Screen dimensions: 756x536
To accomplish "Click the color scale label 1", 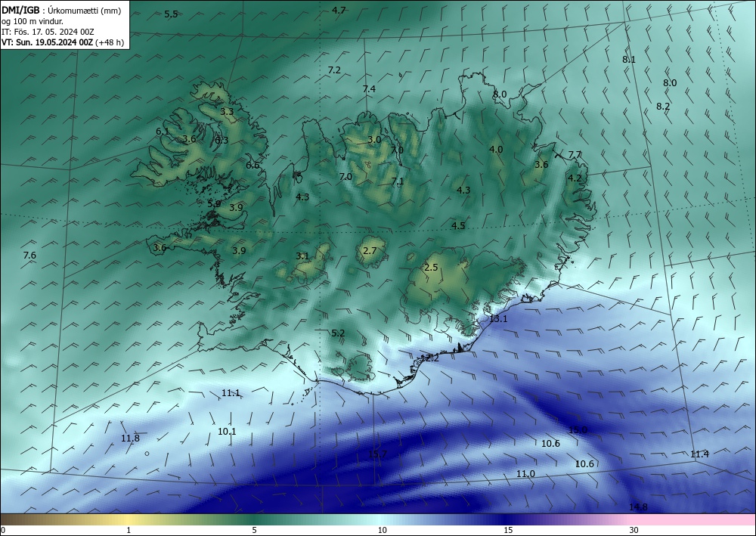I will point(129,530).
